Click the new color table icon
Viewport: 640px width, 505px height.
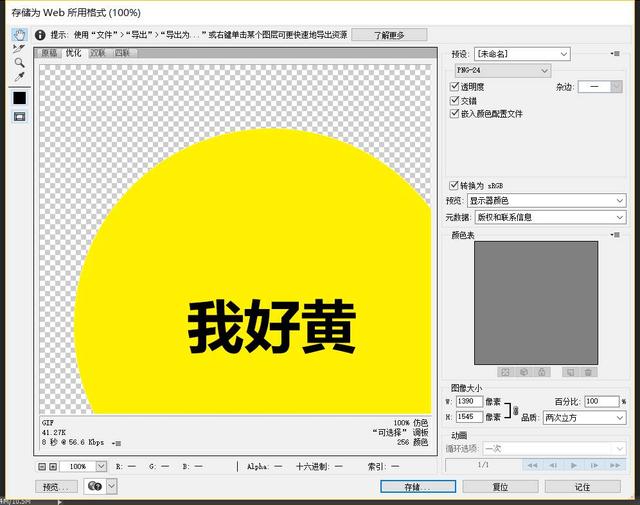coord(571,372)
